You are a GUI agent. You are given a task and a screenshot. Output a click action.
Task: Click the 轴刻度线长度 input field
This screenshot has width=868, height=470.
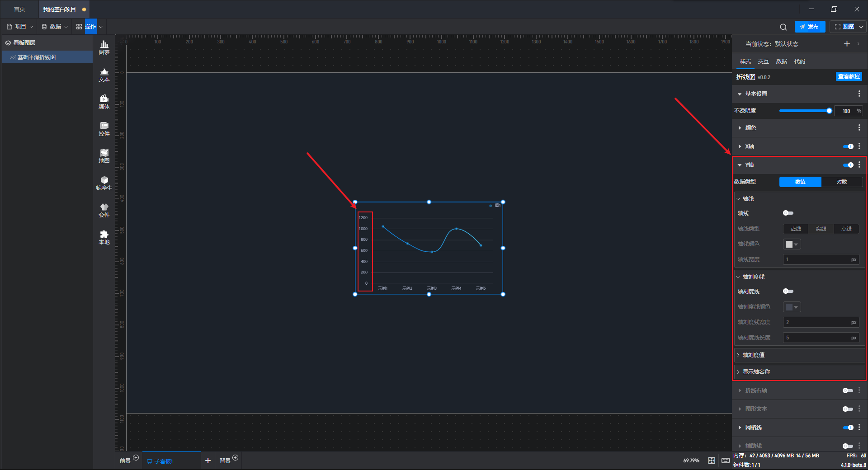pyautogui.click(x=821, y=338)
